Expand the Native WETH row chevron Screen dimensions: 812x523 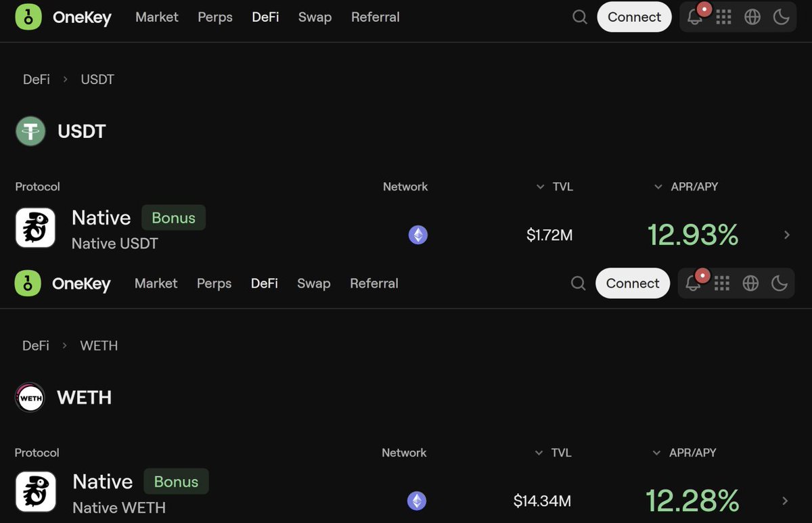786,501
